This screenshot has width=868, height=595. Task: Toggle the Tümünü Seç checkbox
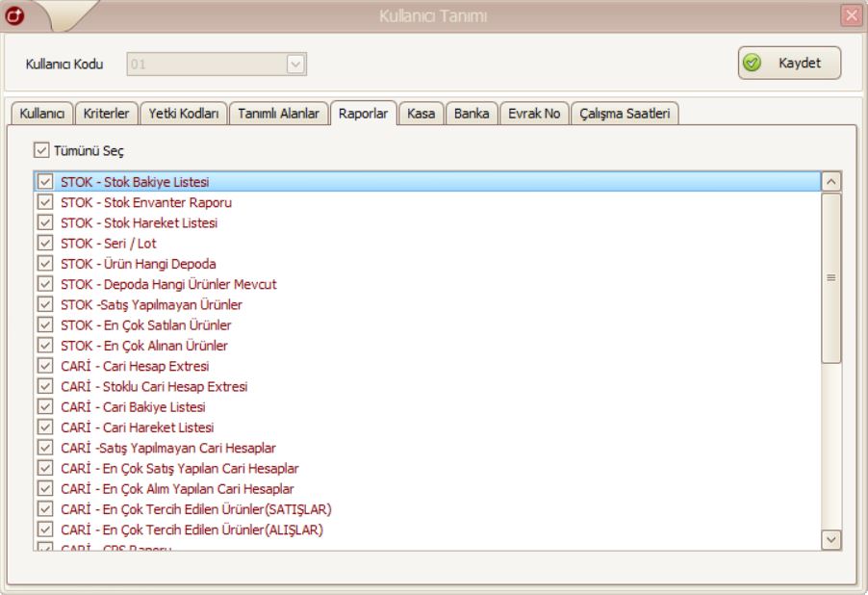tap(40, 150)
